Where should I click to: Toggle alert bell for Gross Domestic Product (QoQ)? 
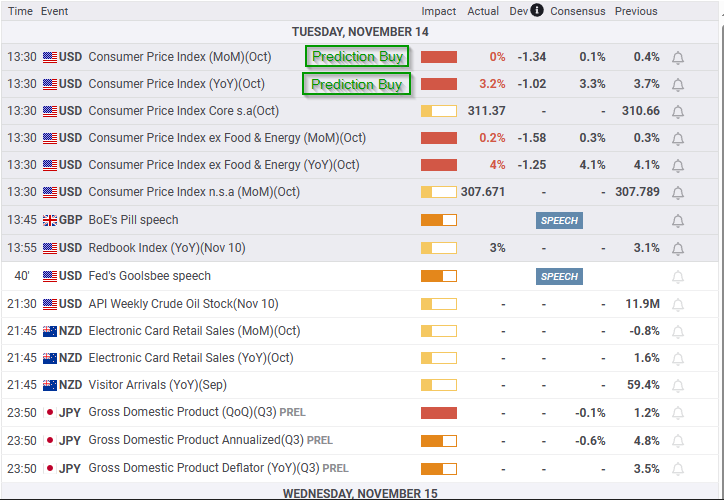(677, 413)
